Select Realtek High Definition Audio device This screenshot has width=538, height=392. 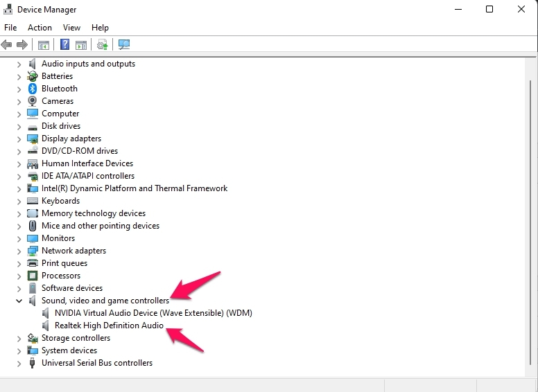tap(109, 326)
